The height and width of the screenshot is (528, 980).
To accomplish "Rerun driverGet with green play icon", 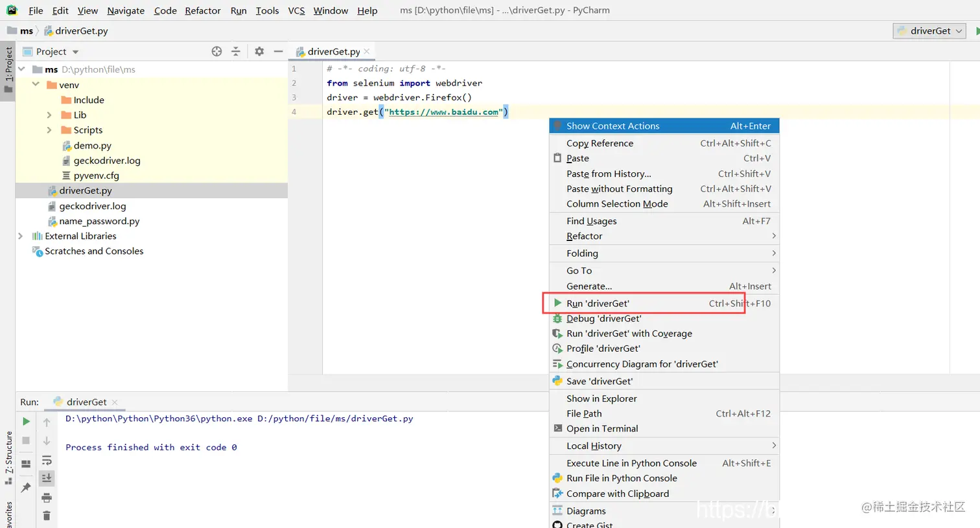I will coord(26,421).
